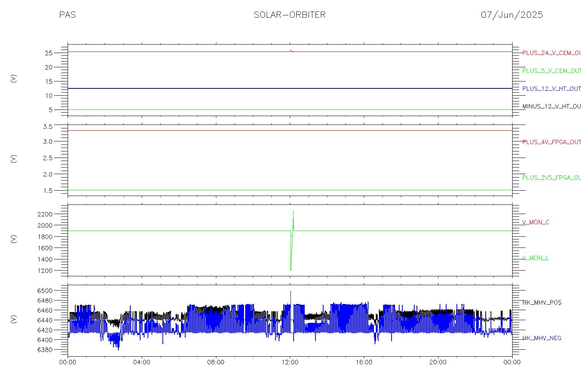Screen dimensions: 581x392
Task: Select the PLUS_2V5_FPGA_OUT legend label
Action: pos(551,178)
